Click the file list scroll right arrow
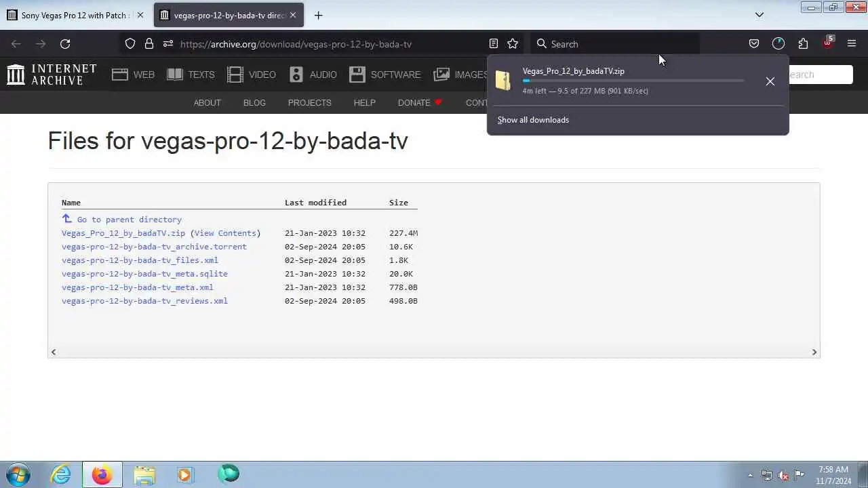 tap(814, 352)
